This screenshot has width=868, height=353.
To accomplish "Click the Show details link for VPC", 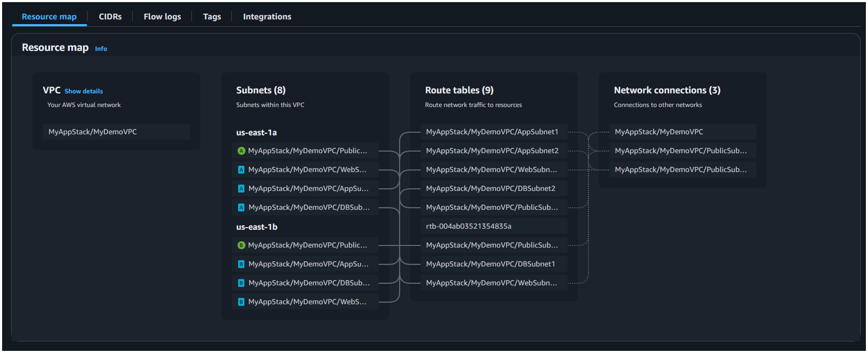I will click(84, 91).
